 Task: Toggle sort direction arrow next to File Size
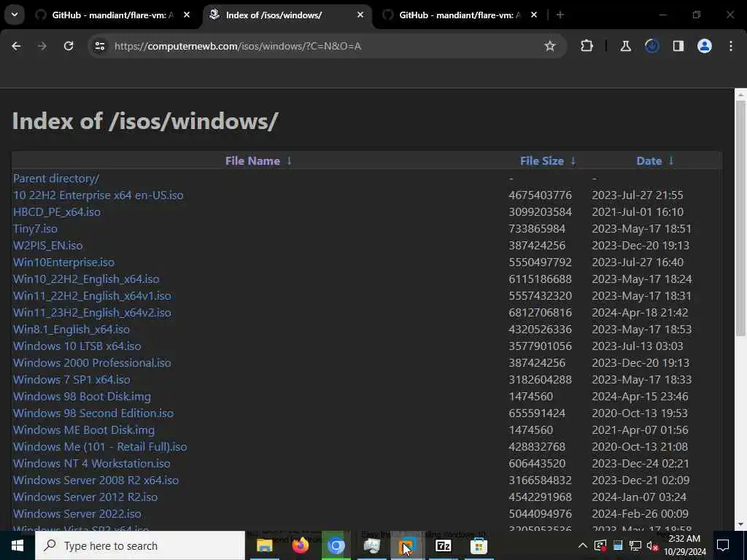click(x=573, y=161)
